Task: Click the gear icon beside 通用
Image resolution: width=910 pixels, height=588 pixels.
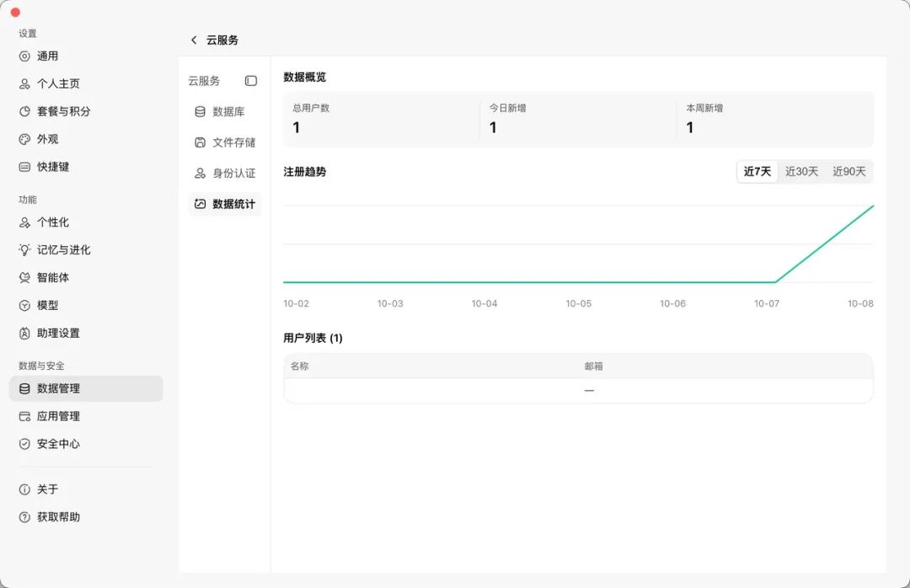Action: 24,56
